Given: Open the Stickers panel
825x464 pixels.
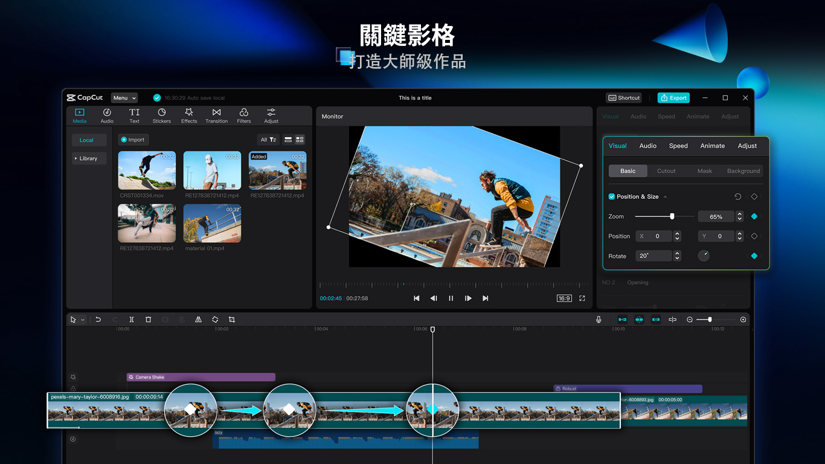Looking at the screenshot, I should tap(161, 116).
